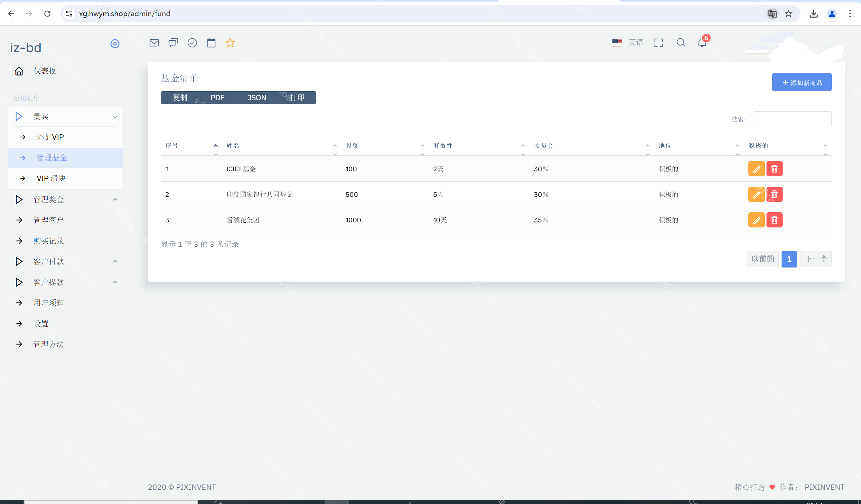This screenshot has width=861, height=504.
Task: Go to 购买记录 in sidebar
Action: click(48, 241)
